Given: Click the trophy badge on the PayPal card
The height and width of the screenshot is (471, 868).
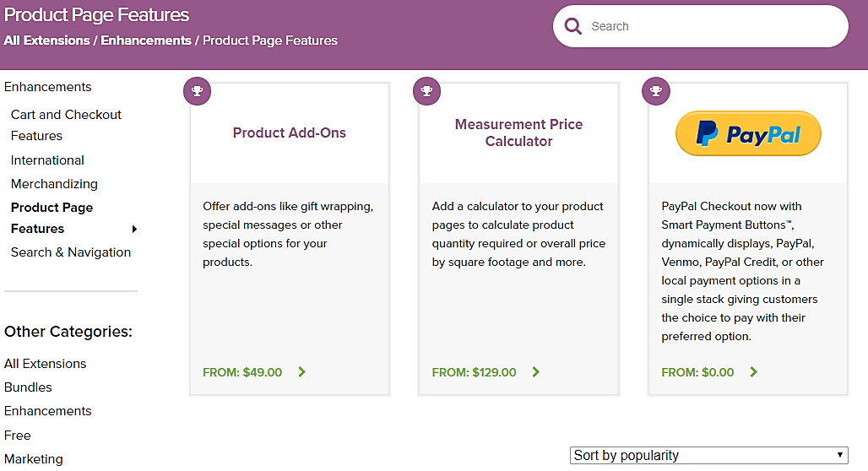Looking at the screenshot, I should [656, 90].
